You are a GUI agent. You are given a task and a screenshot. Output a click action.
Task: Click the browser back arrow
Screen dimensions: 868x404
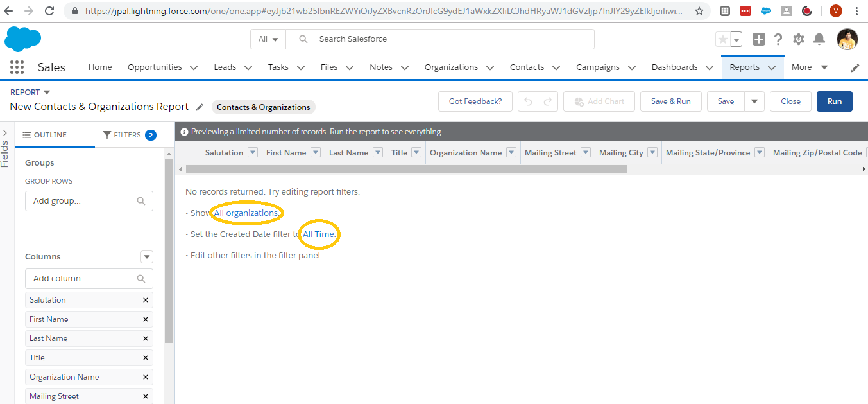[x=9, y=11]
